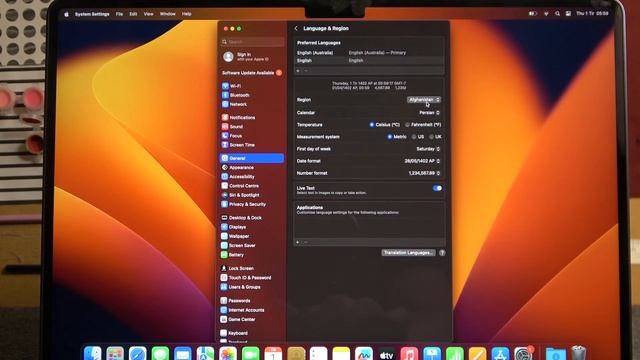Open the Region dropdown showing Afghanistan
The image size is (640, 360).
424,100
